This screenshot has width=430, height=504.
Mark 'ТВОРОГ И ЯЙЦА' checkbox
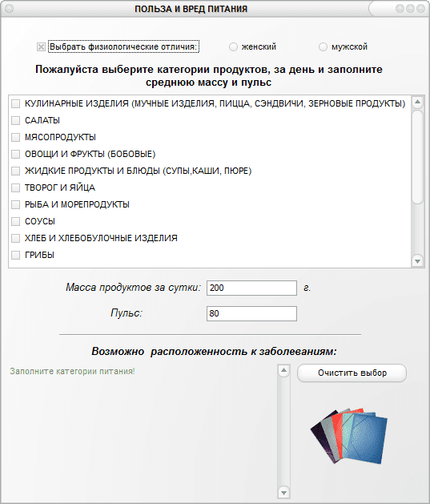click(15, 187)
